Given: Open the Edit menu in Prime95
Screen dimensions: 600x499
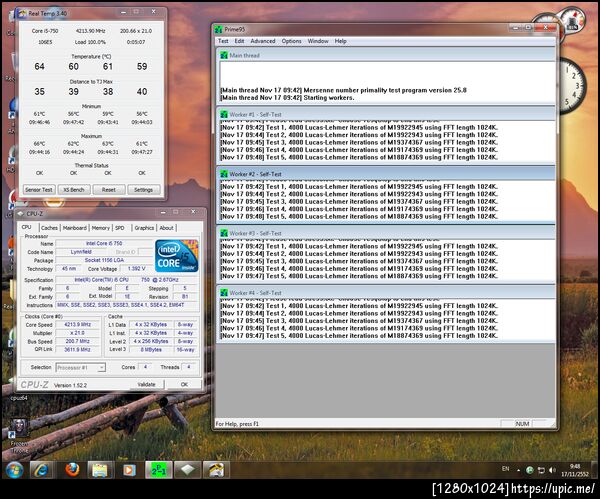Looking at the screenshot, I should [x=240, y=41].
